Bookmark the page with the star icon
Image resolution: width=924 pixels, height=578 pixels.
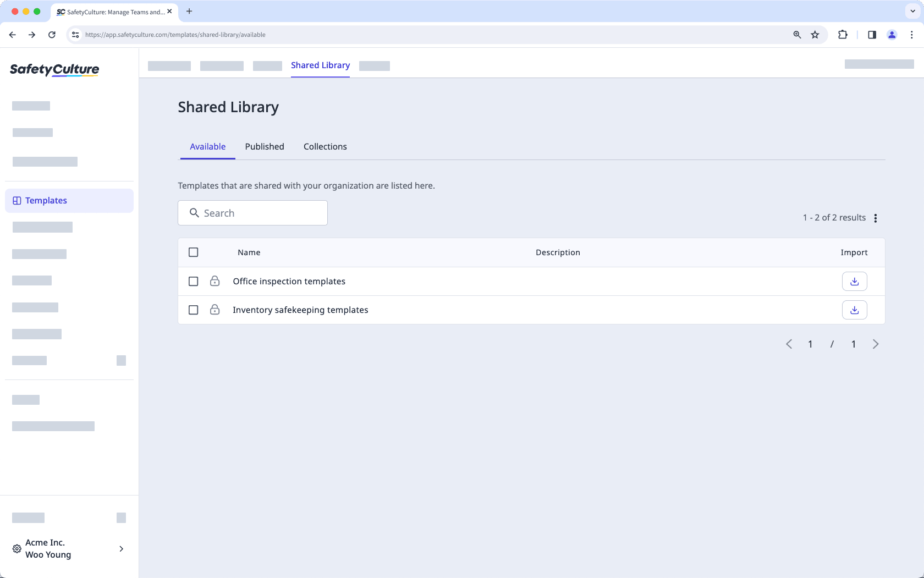pyautogui.click(x=815, y=34)
